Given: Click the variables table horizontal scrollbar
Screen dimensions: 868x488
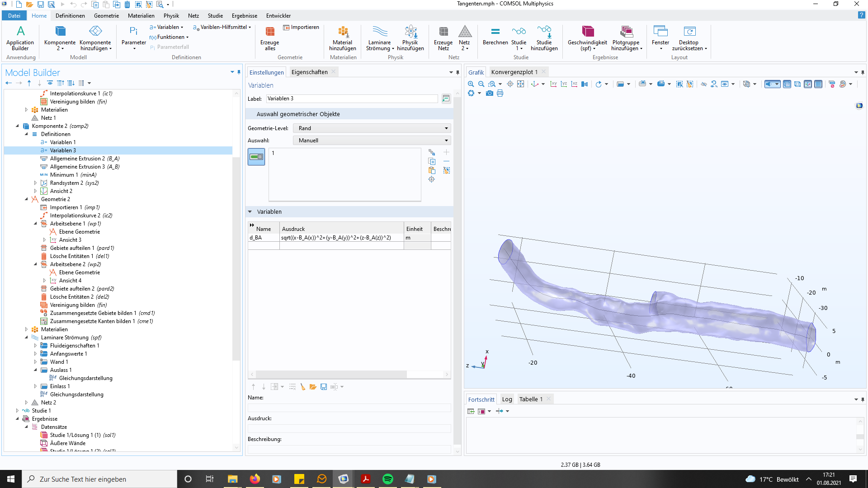Looking at the screenshot, I should pyautogui.click(x=331, y=374).
